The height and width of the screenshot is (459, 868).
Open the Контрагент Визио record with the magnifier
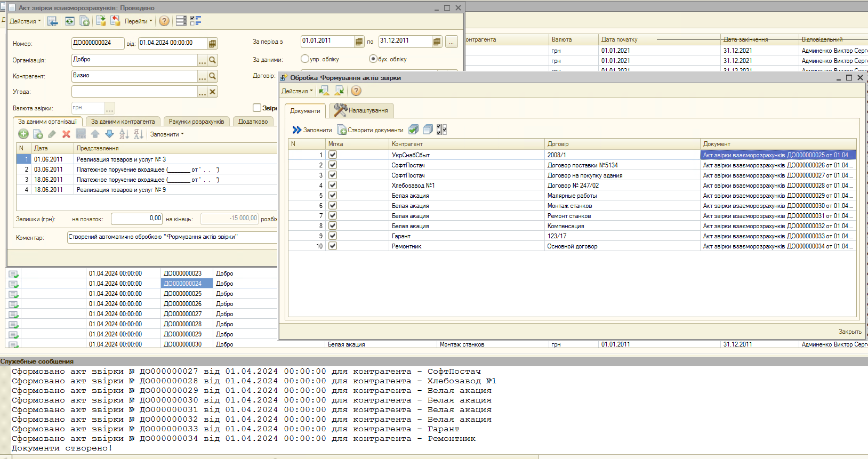[212, 76]
